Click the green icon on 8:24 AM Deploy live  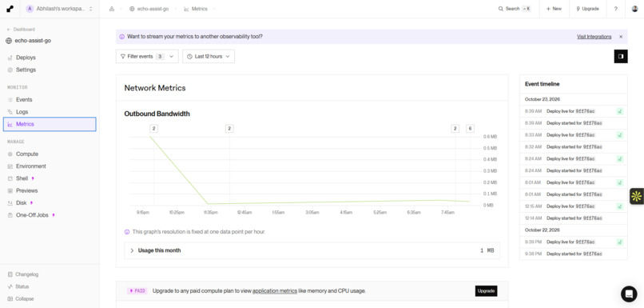tap(619, 158)
